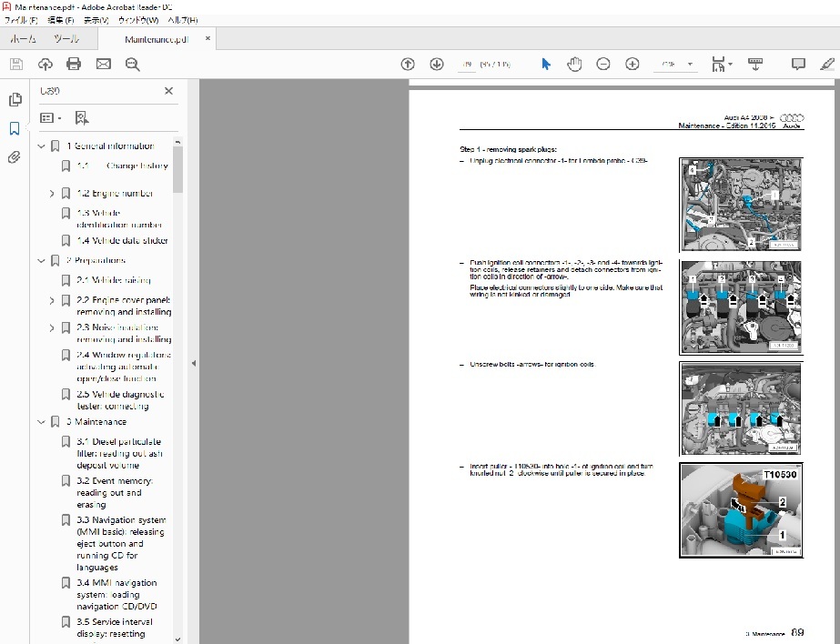This screenshot has width=840, height=644.
Task: Click the envelope email icon
Action: tap(104, 65)
